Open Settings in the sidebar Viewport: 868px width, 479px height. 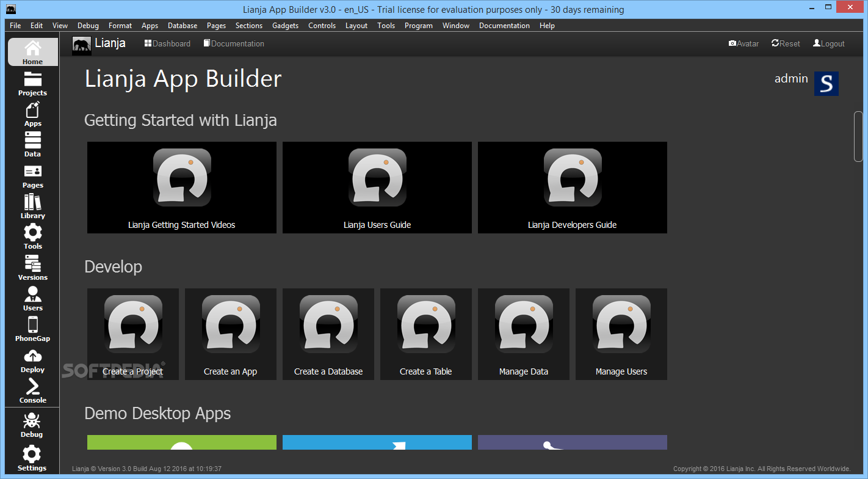pos(32,459)
